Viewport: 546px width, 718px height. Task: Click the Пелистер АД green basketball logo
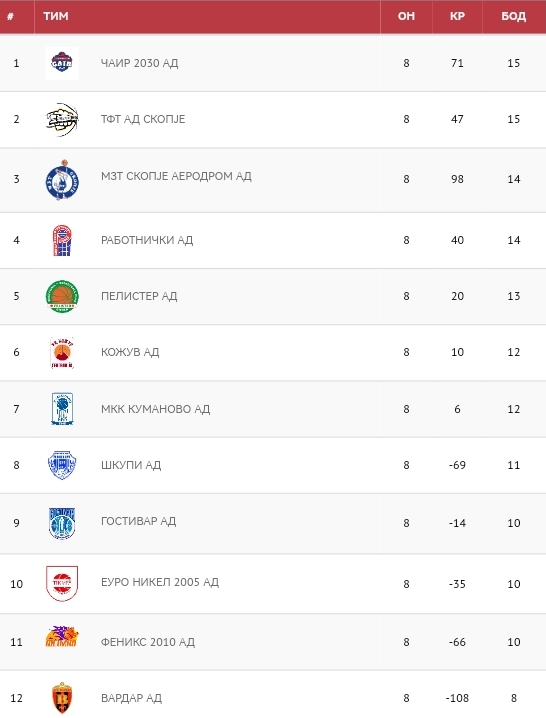(62, 296)
